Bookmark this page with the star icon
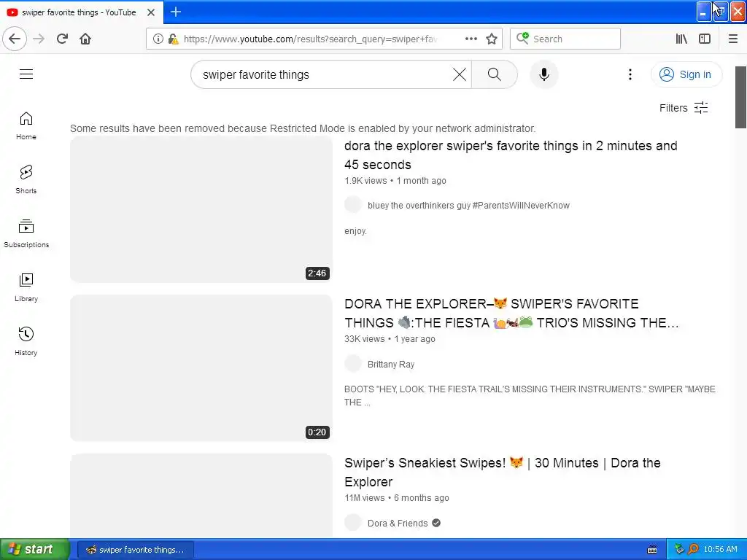The width and height of the screenshot is (747, 560). click(492, 39)
